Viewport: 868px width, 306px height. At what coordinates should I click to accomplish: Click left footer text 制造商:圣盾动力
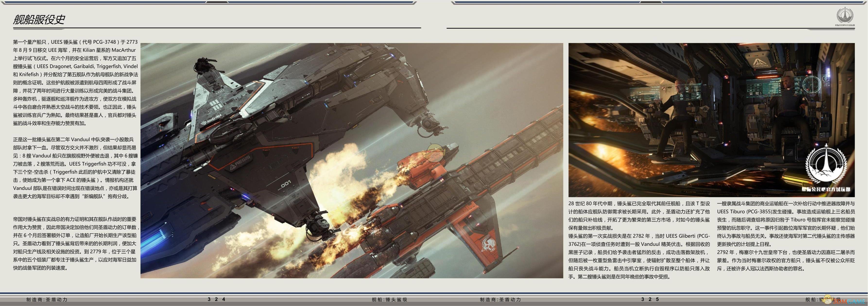click(47, 299)
